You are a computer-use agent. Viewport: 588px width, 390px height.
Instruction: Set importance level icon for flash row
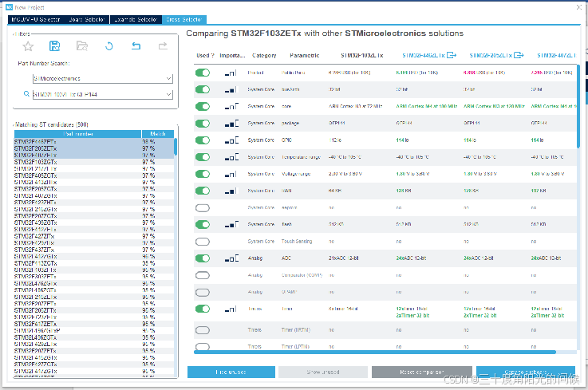click(x=231, y=225)
